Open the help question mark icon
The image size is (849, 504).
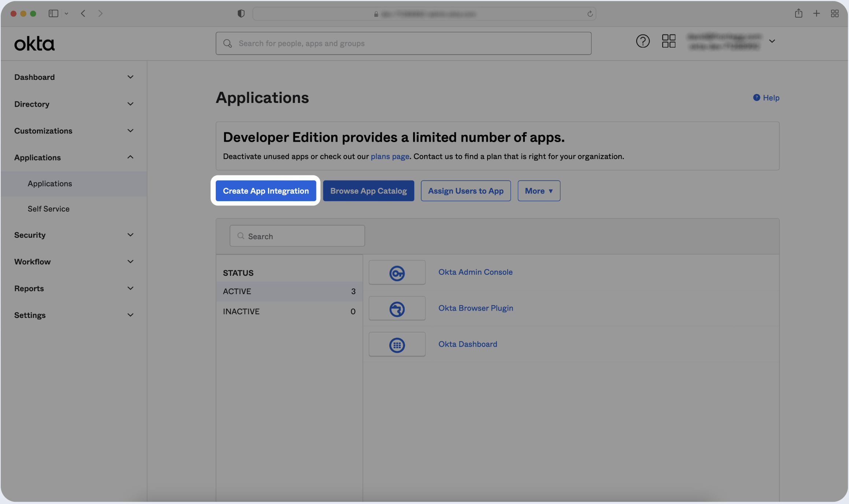coord(642,41)
